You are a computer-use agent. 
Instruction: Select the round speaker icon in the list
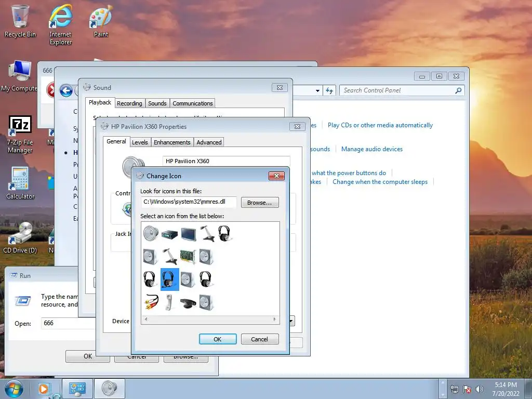pos(151,233)
